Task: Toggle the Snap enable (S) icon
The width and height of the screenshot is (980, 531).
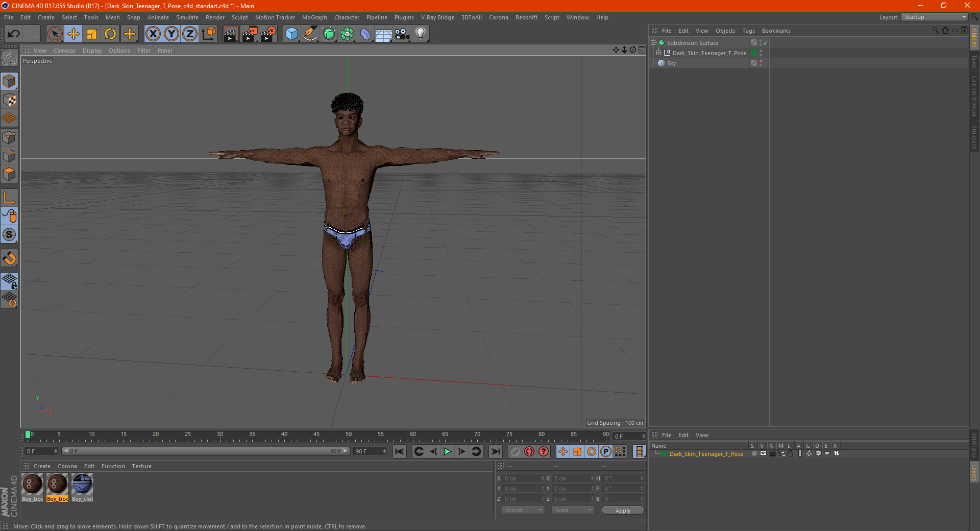Action: pyautogui.click(x=9, y=234)
